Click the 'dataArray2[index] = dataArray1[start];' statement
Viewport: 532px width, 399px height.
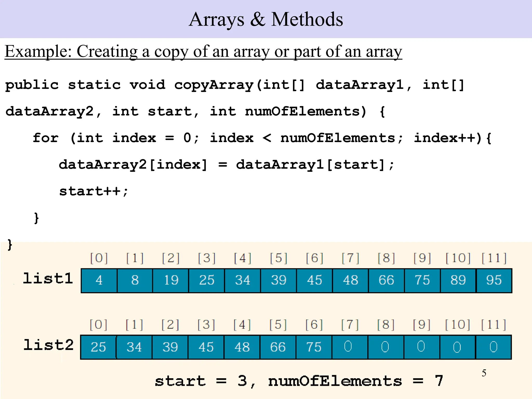click(227, 165)
